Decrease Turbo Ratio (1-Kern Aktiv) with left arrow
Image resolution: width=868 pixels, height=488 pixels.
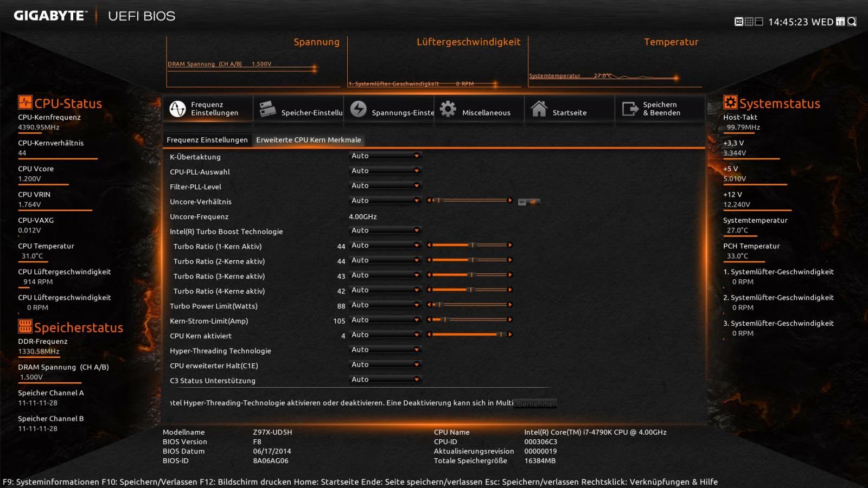(x=429, y=245)
